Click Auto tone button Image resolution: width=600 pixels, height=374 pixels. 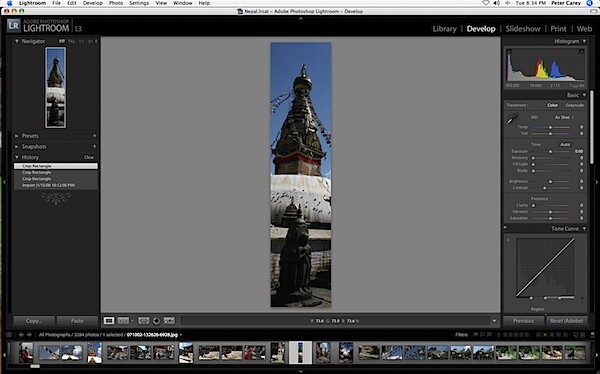coord(565,144)
